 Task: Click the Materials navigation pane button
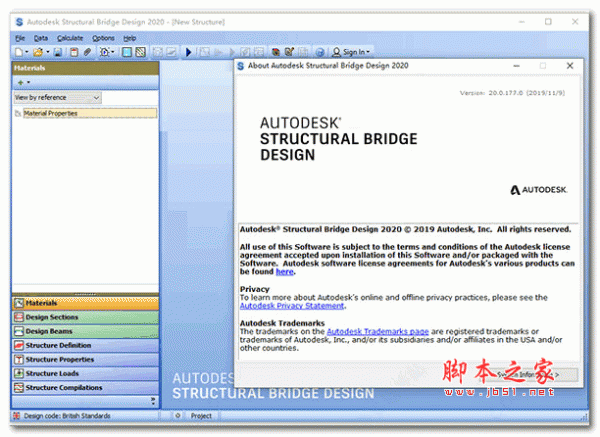coord(85,303)
